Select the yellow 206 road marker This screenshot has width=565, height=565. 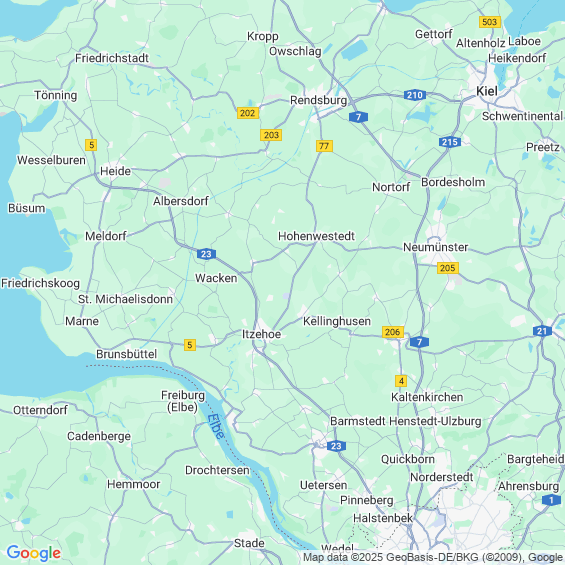[x=393, y=332]
